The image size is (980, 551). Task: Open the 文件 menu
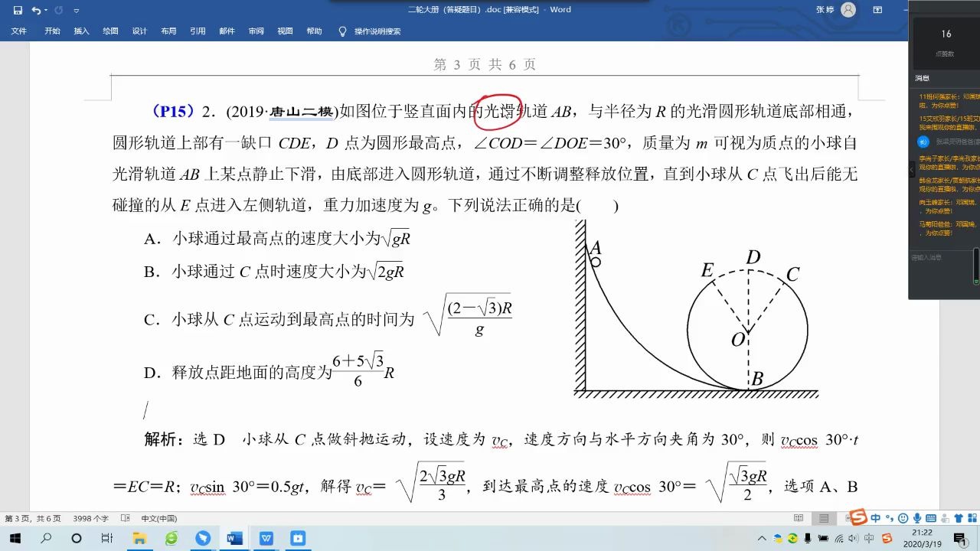coord(18,31)
